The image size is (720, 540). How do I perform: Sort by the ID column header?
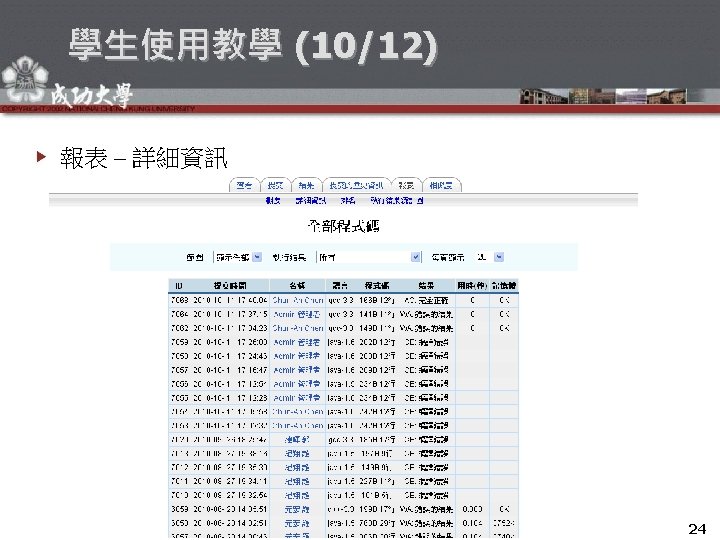[179, 286]
